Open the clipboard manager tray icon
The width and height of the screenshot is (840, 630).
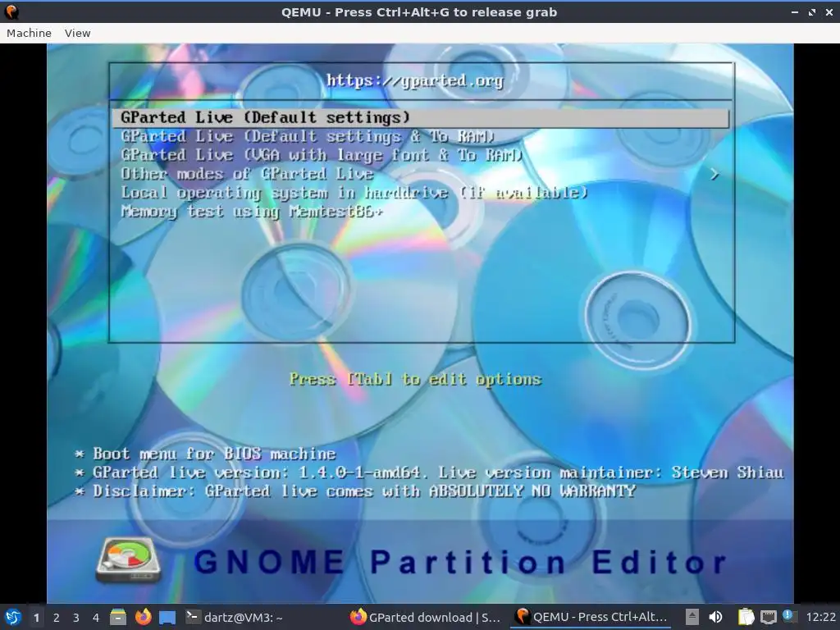pos(746,617)
